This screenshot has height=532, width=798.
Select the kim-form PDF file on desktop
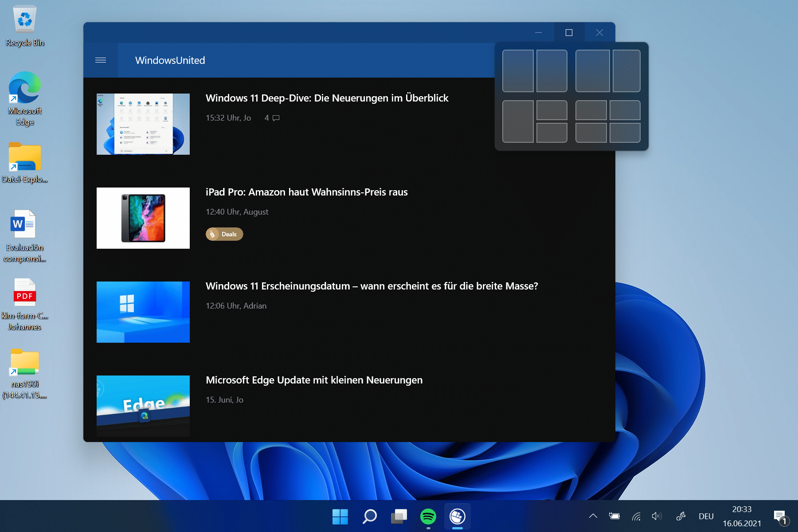25,304
